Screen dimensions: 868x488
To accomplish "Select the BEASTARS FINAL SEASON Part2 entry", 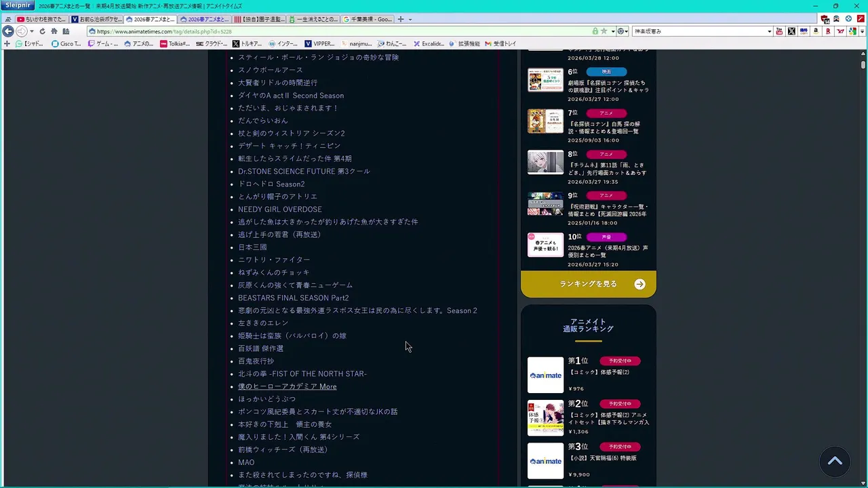I will 293,298.
